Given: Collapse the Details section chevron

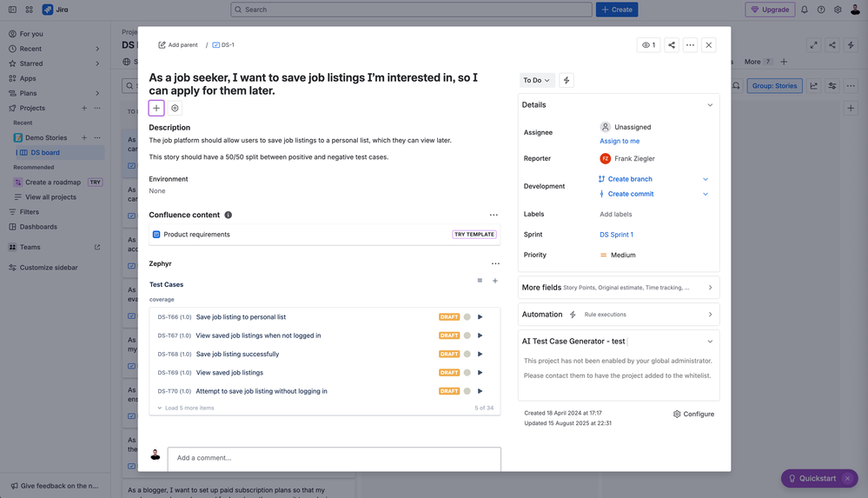Looking at the screenshot, I should [710, 104].
